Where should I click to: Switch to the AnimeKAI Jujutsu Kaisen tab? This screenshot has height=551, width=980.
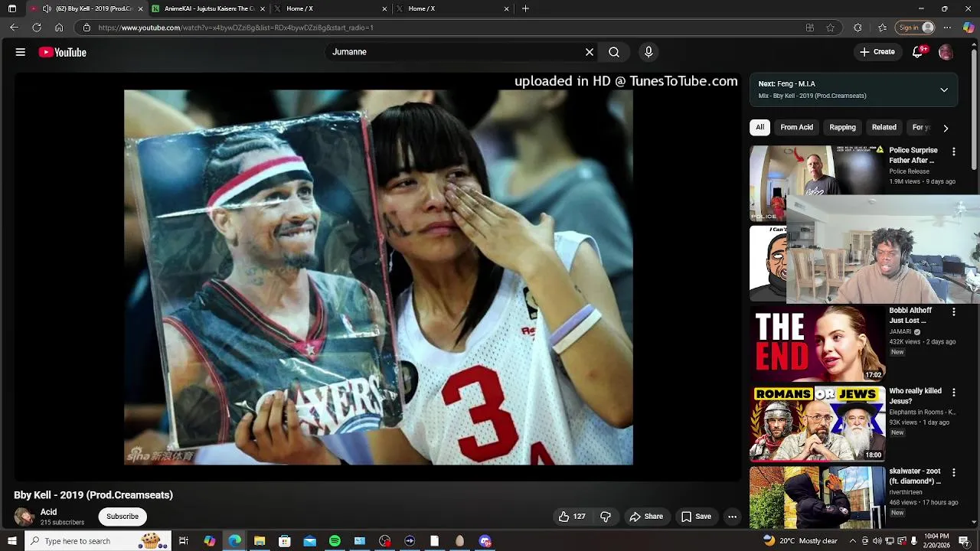(209, 8)
